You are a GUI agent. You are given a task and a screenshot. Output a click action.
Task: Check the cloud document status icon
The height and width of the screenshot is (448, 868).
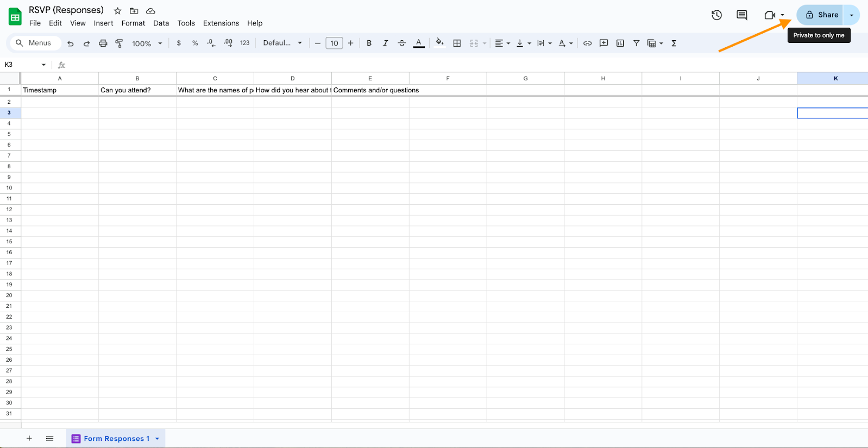(150, 11)
